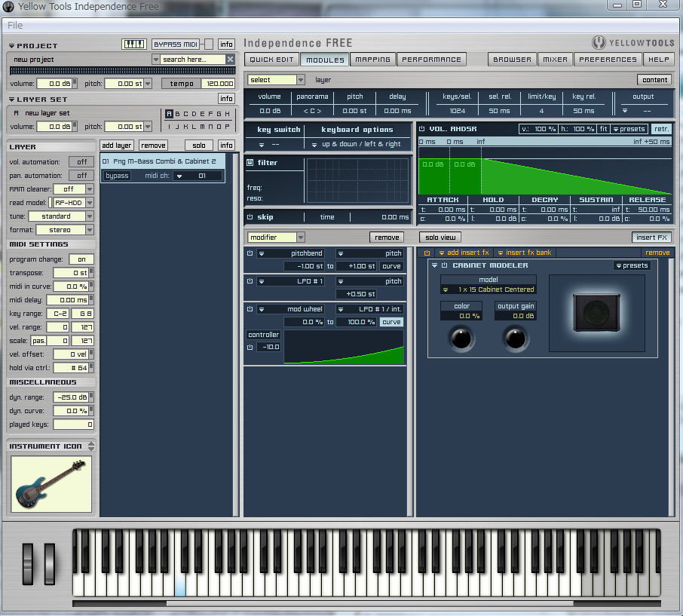
Task: Select layer set slot A
Action: pos(169,114)
